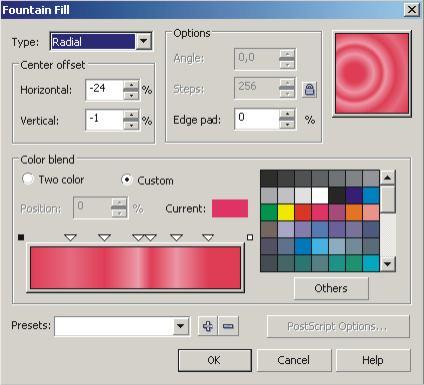Expand the Presets dropdown list
Screen dimensions: 424x385
[x=180, y=326]
